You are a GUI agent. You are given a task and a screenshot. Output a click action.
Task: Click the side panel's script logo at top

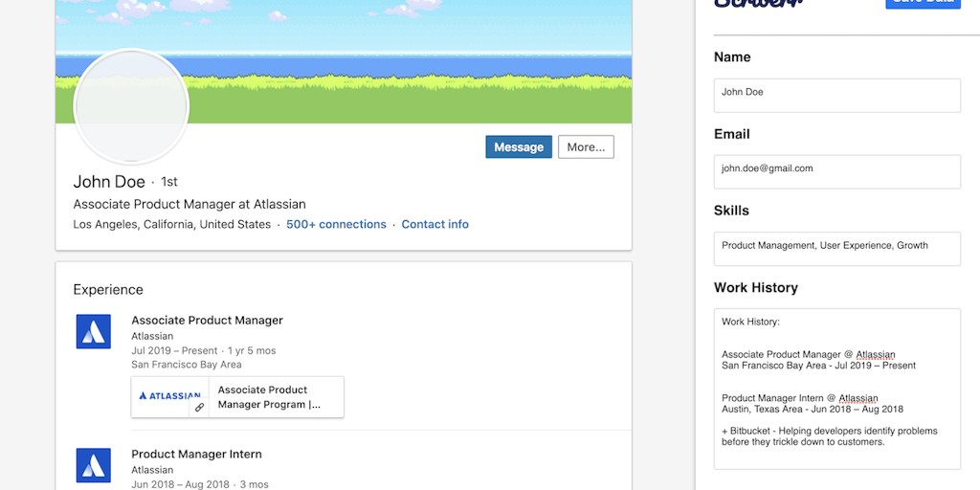click(759, 3)
